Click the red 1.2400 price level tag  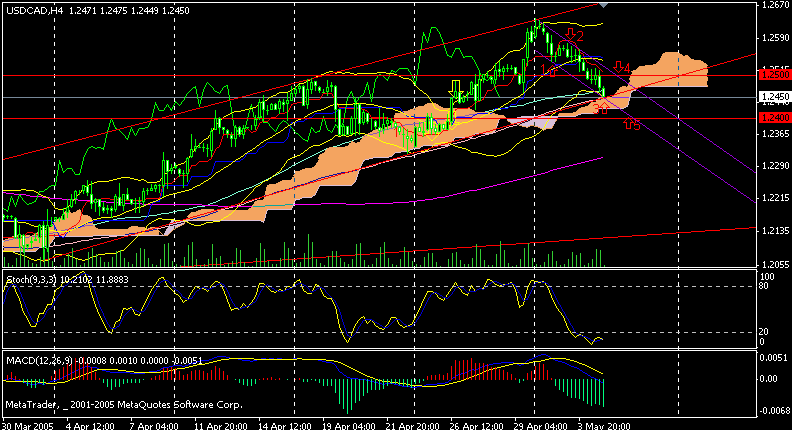771,118
